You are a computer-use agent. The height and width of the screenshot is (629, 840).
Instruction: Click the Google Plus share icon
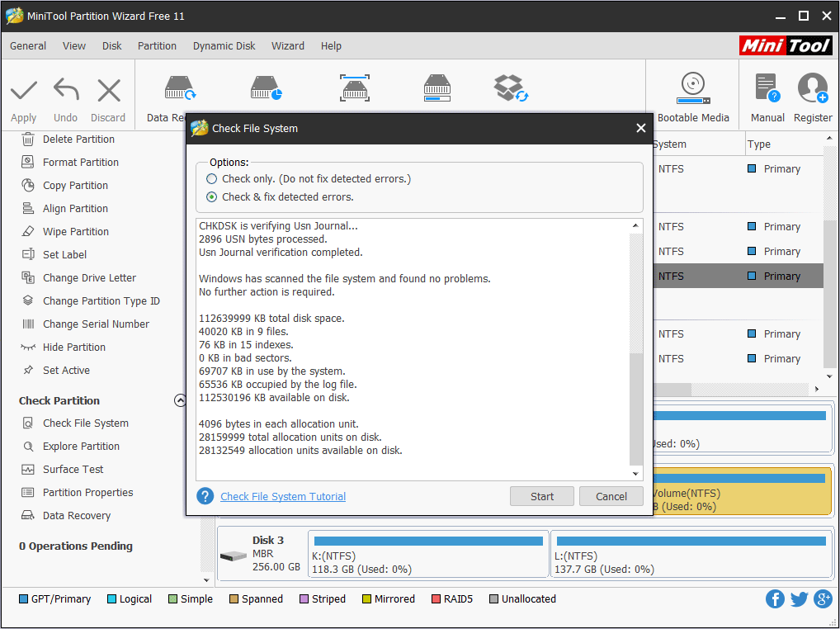click(x=823, y=599)
